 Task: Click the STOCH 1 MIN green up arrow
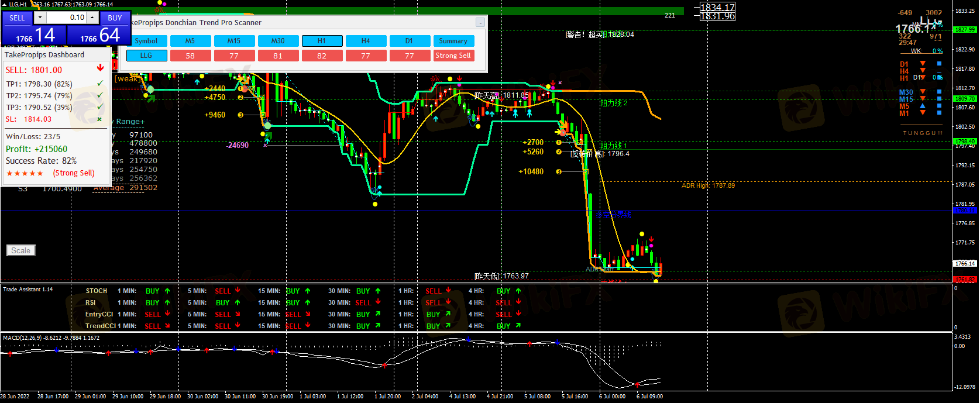(x=167, y=291)
